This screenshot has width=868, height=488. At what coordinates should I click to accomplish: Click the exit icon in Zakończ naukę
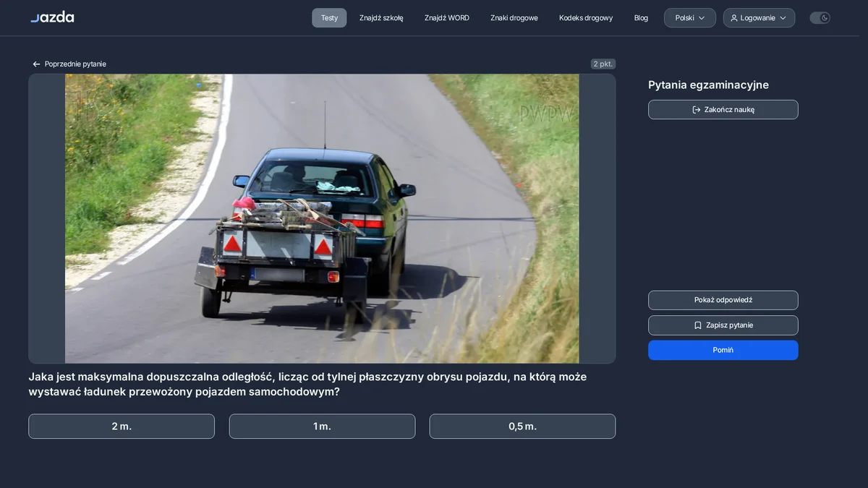click(697, 110)
